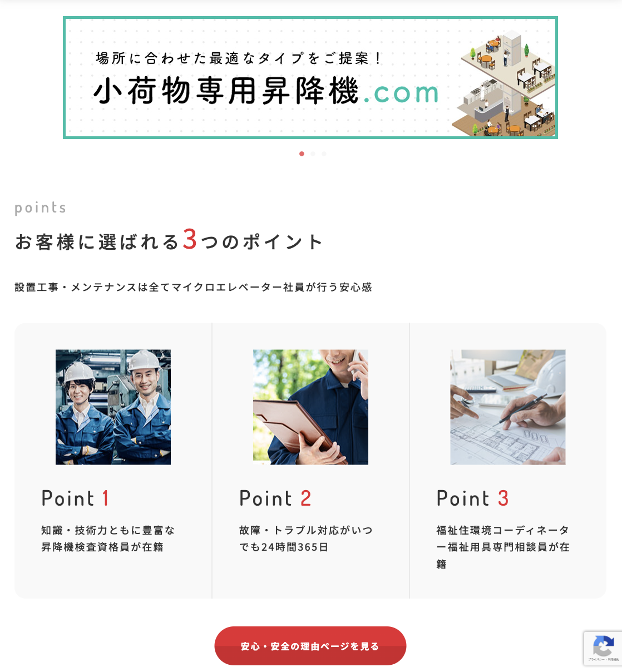Screen dimensions: 622x672
Task: Switch to the second carousel slide dot
Action: tap(313, 154)
